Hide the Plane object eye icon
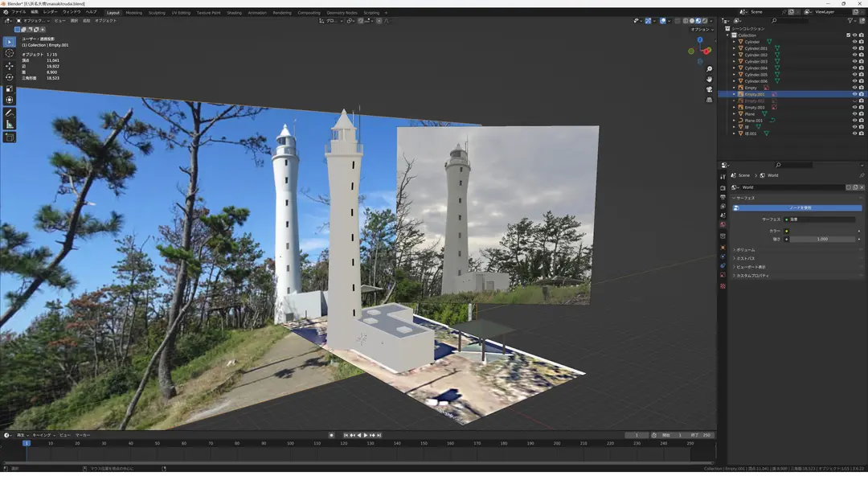The width and height of the screenshot is (868, 480). tap(854, 114)
